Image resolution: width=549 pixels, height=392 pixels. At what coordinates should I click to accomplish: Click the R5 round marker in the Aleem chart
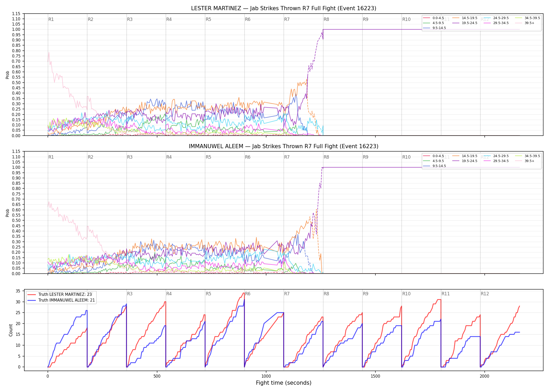(x=208, y=157)
